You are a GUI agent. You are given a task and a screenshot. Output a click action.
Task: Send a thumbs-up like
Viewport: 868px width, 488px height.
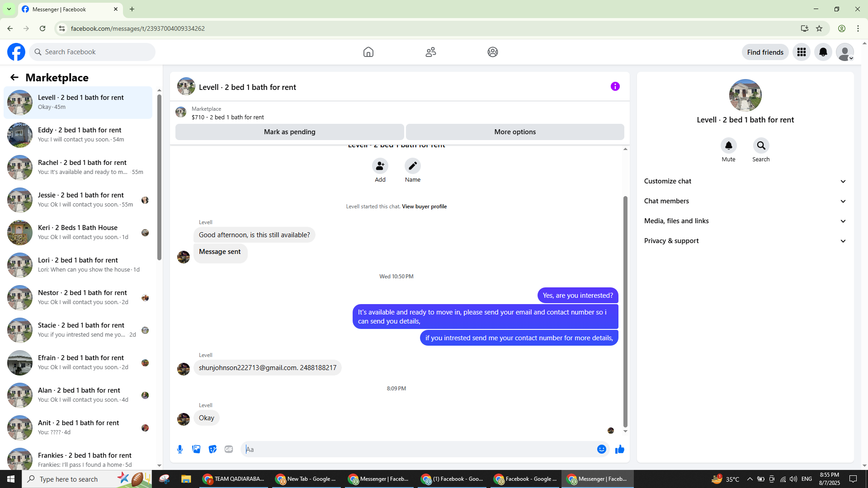point(620,449)
